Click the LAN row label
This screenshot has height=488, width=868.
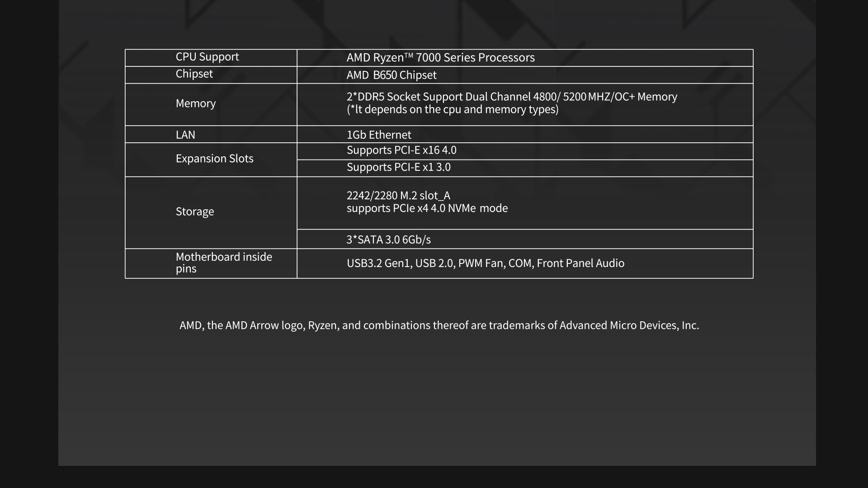(185, 135)
